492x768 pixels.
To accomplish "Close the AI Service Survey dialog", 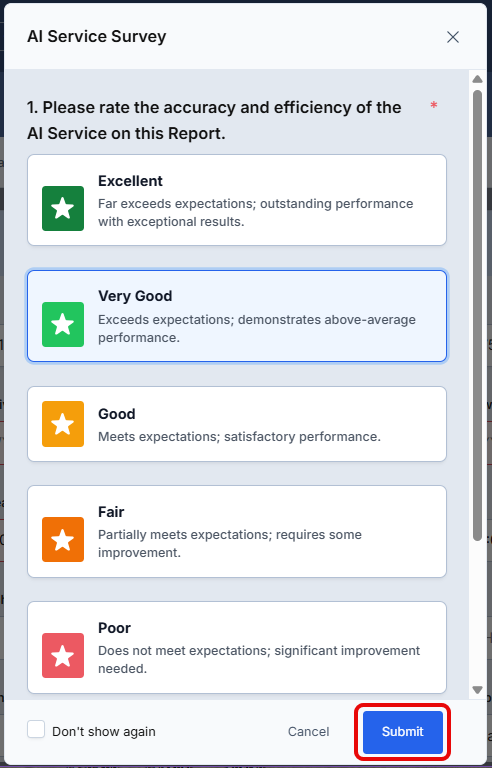I will 453,37.
